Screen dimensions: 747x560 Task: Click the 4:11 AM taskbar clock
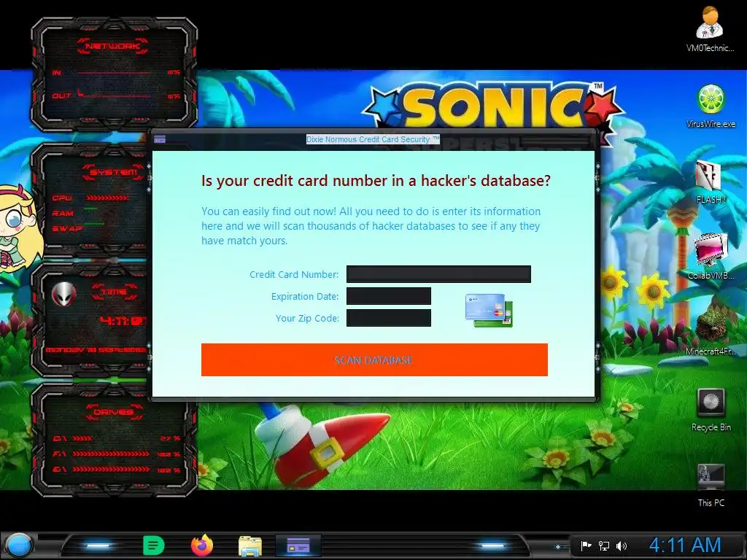685,545
